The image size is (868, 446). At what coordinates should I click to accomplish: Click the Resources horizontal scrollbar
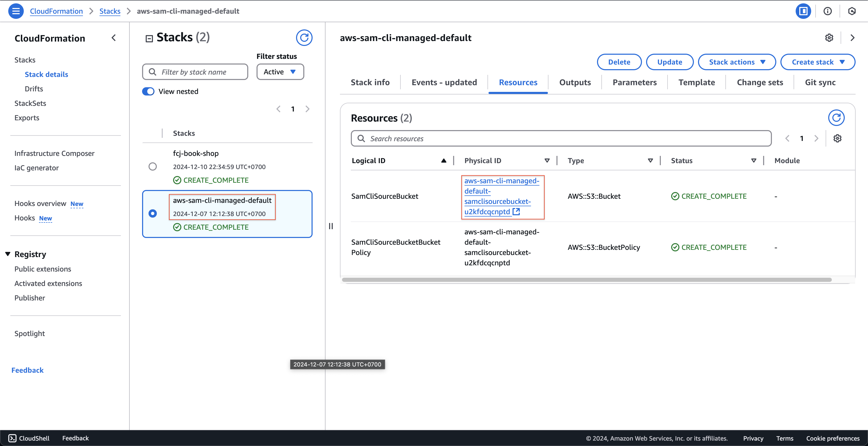pyautogui.click(x=587, y=280)
